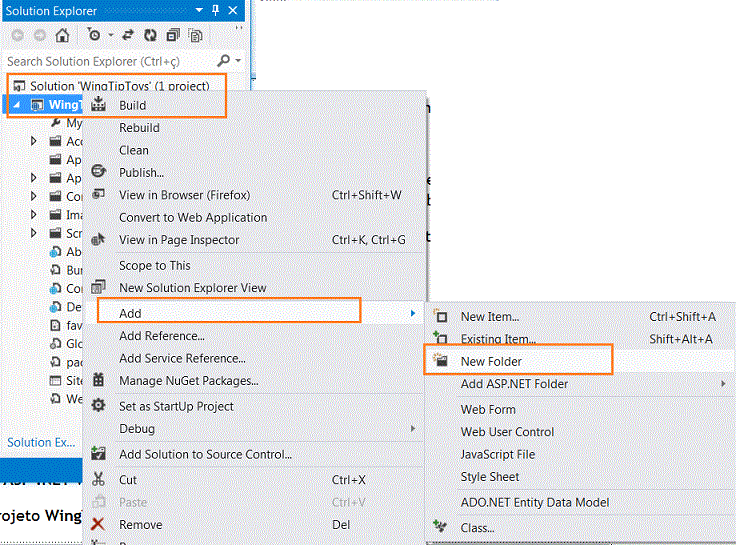736x545 pixels.
Task: Select Existing Item... in Add submenu
Action: point(498,339)
